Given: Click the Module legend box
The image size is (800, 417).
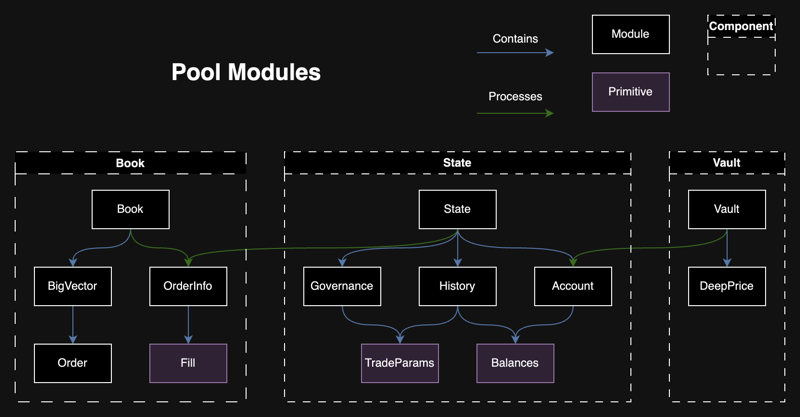Looking at the screenshot, I should point(630,34).
